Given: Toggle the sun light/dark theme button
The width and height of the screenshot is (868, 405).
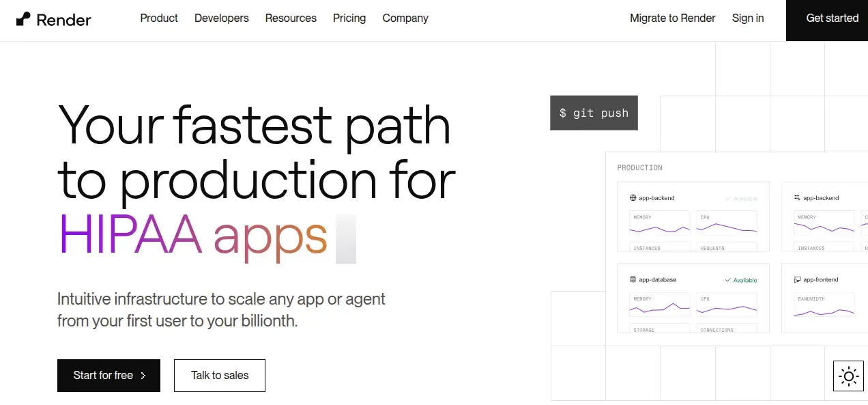Looking at the screenshot, I should pyautogui.click(x=849, y=376).
